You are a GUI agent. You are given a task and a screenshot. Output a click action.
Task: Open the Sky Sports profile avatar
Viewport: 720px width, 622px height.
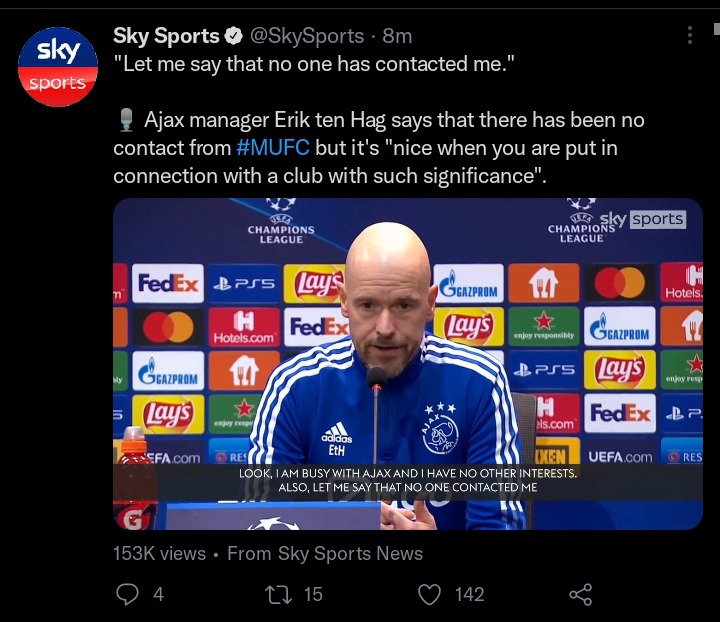coord(58,67)
